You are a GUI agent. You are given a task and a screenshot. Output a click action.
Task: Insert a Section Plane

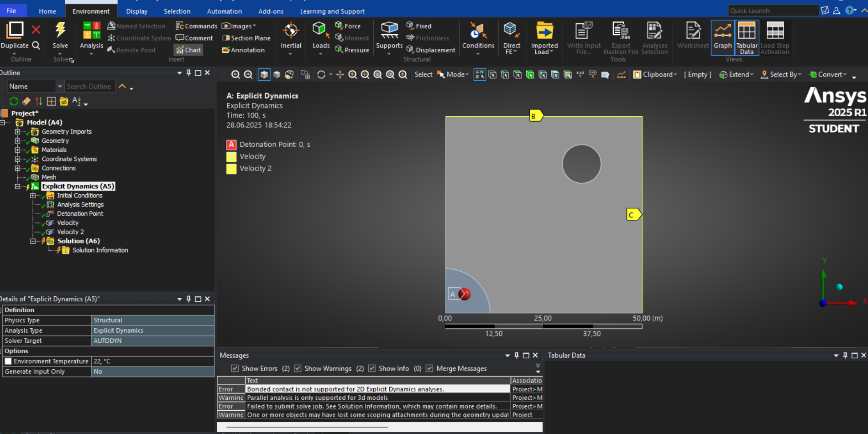click(246, 38)
